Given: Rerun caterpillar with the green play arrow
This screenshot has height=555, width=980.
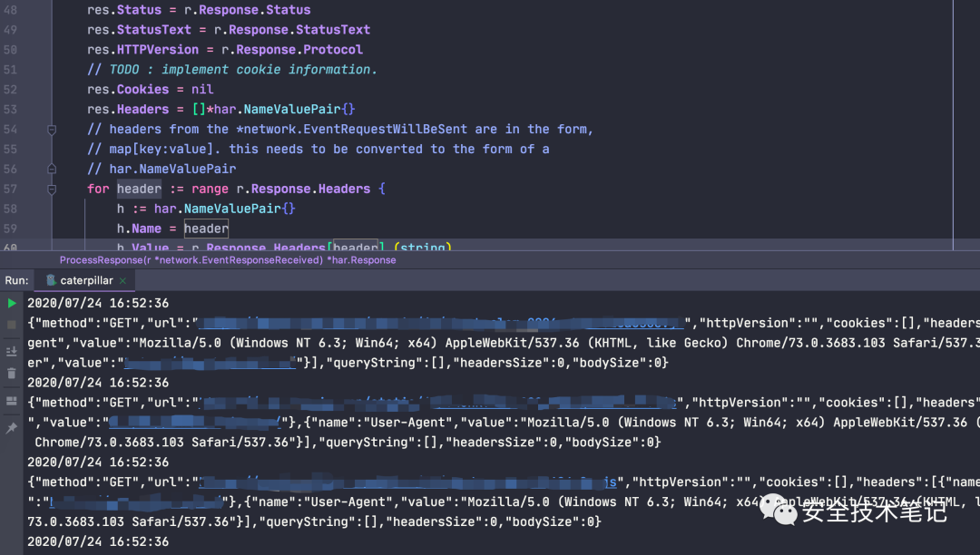Looking at the screenshot, I should [x=12, y=304].
